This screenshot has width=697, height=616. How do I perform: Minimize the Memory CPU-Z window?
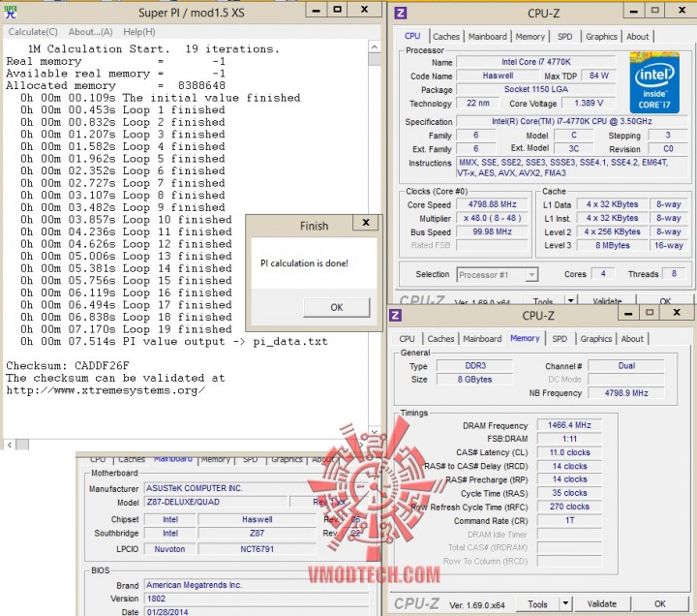click(628, 313)
